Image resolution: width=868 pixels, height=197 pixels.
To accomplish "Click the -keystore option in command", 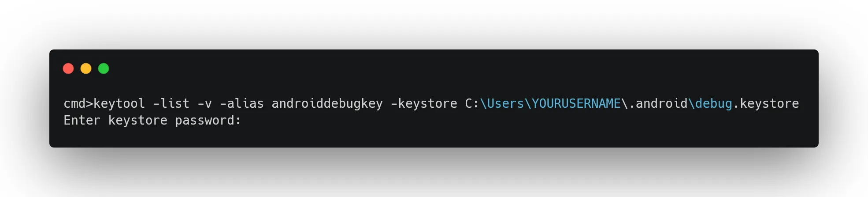I will [424, 104].
